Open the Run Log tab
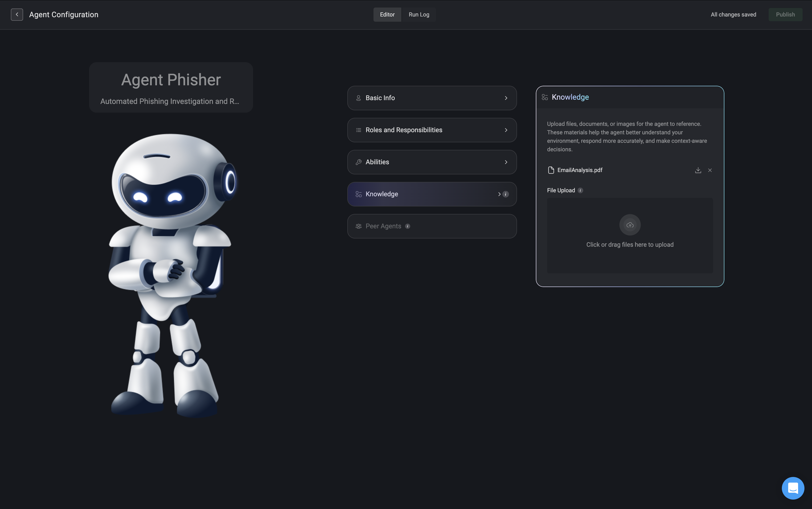The width and height of the screenshot is (812, 509). click(419, 14)
